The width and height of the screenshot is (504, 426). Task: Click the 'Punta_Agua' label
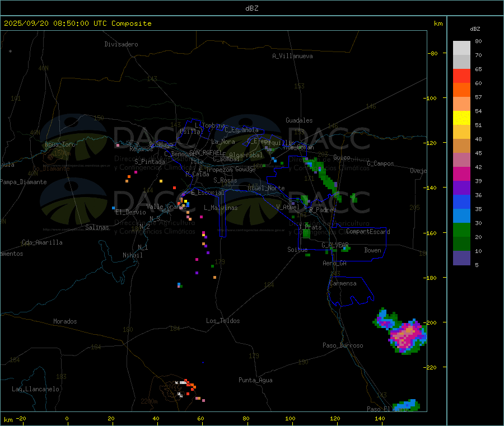pos(255,380)
